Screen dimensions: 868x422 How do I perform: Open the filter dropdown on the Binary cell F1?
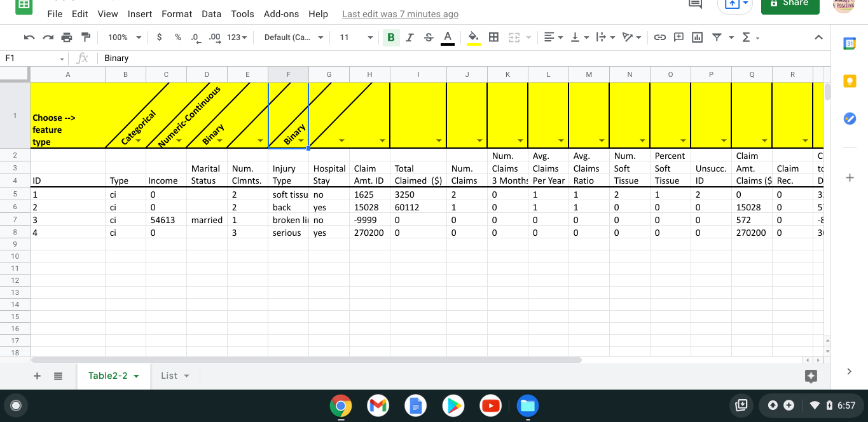(301, 140)
